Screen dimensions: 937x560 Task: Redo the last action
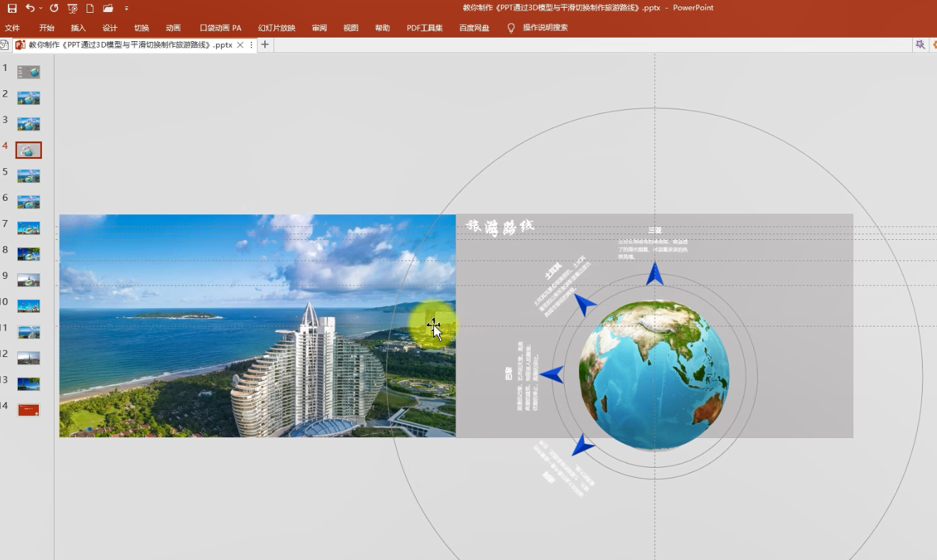click(54, 8)
